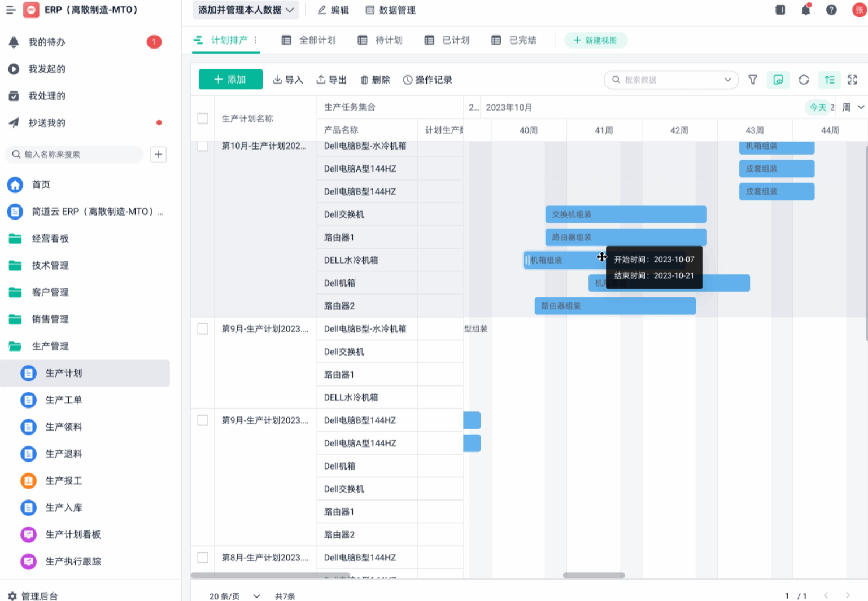
Task: Open the 数据管理 tab
Action: (x=390, y=10)
